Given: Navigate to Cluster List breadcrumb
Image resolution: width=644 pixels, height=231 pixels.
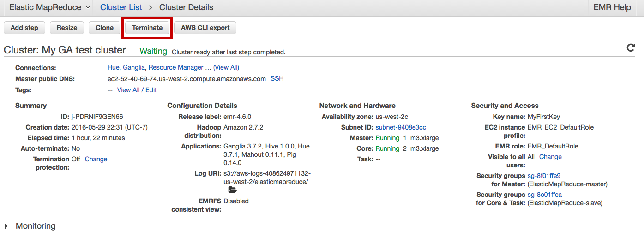Looking at the screenshot, I should pyautogui.click(x=121, y=7).
